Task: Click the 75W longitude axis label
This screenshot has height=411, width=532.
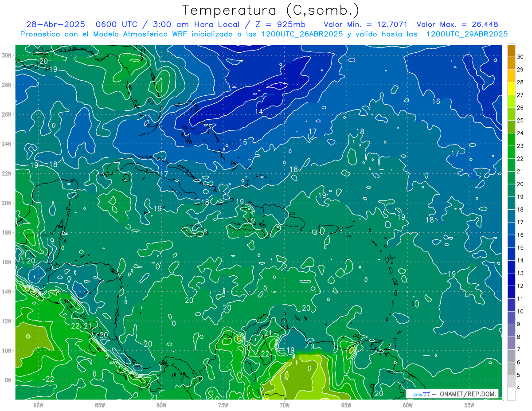Action: [x=223, y=405]
